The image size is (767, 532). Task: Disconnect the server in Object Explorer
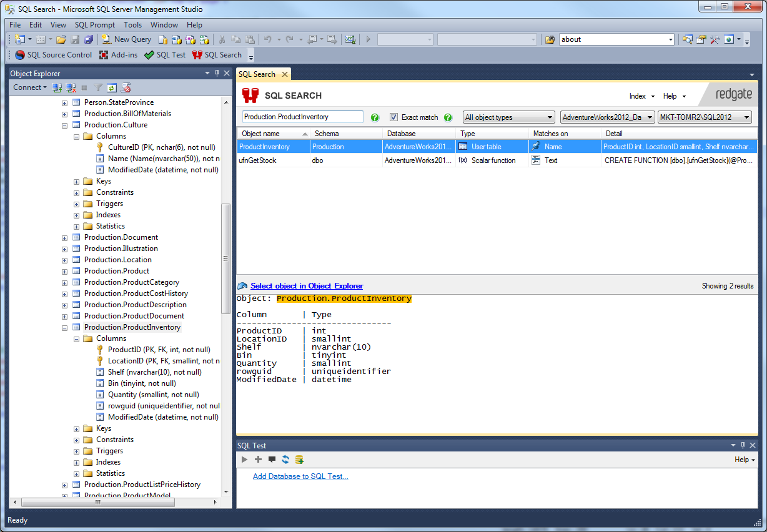(x=71, y=87)
